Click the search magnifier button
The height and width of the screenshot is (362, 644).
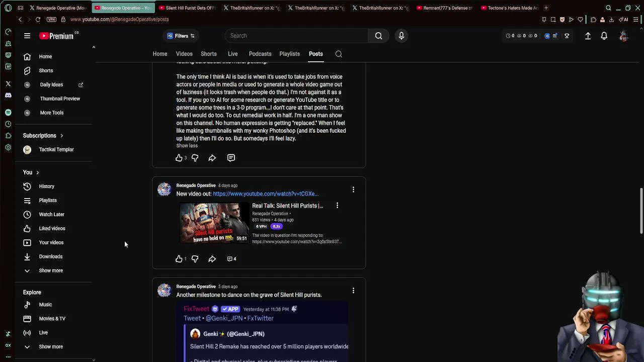pyautogui.click(x=378, y=36)
